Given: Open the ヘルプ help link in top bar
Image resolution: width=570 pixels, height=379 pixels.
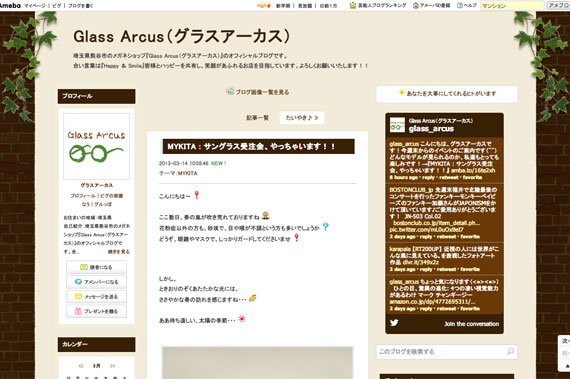Looking at the screenshot, I should [467, 5].
